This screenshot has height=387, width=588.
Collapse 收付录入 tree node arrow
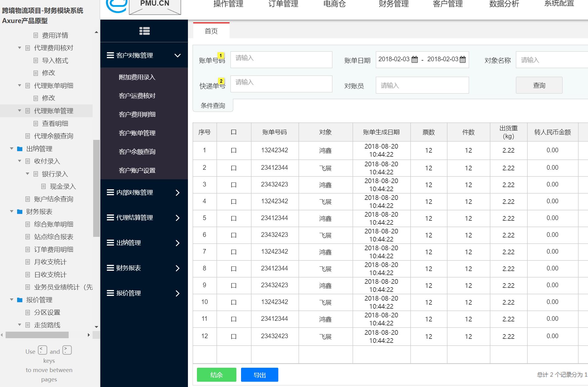(20, 161)
